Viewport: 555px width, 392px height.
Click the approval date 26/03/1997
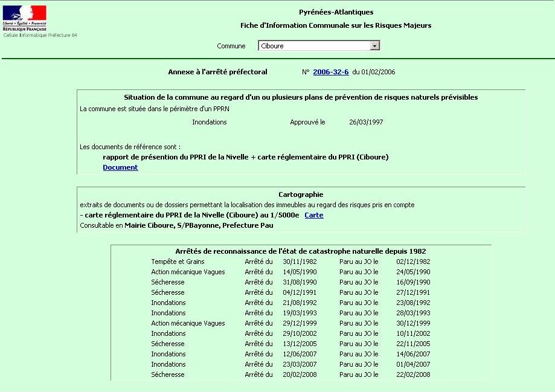pyautogui.click(x=366, y=122)
